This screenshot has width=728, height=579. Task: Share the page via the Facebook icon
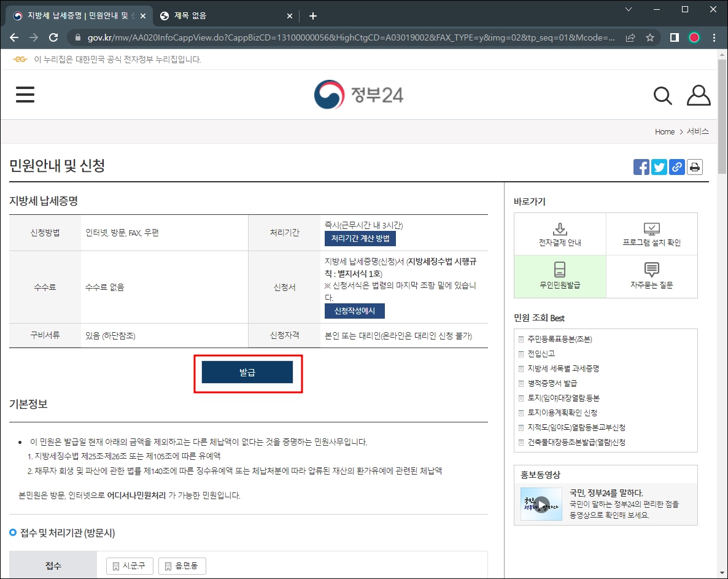click(x=641, y=166)
